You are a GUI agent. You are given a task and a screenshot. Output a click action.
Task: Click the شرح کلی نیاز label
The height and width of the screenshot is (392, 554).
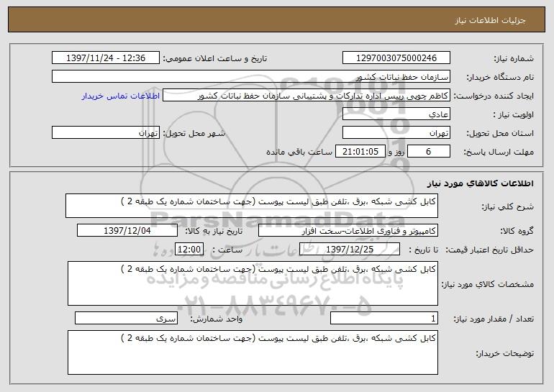[x=508, y=206]
